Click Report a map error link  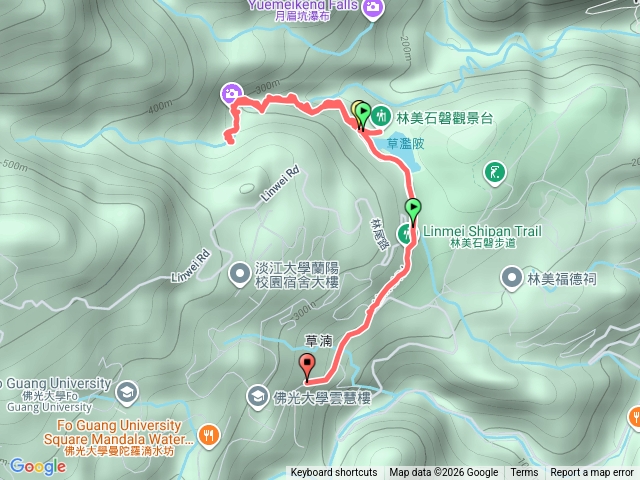click(591, 473)
